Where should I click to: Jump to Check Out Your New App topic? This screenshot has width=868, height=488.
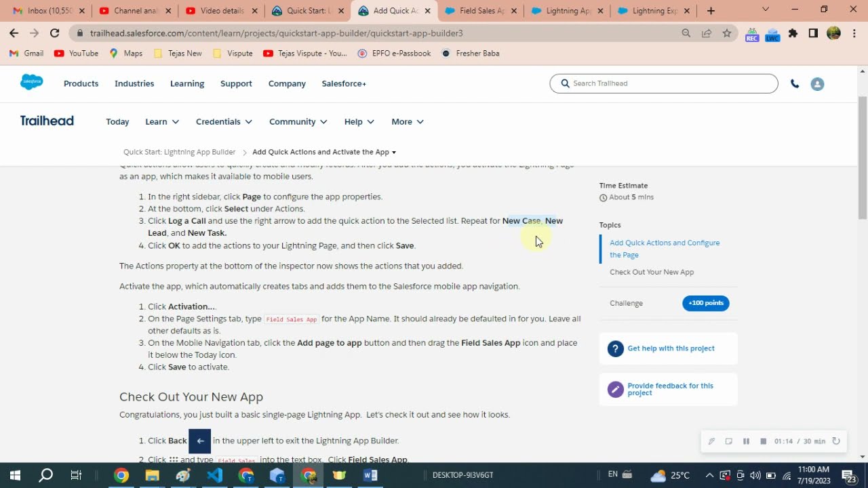(652, 272)
